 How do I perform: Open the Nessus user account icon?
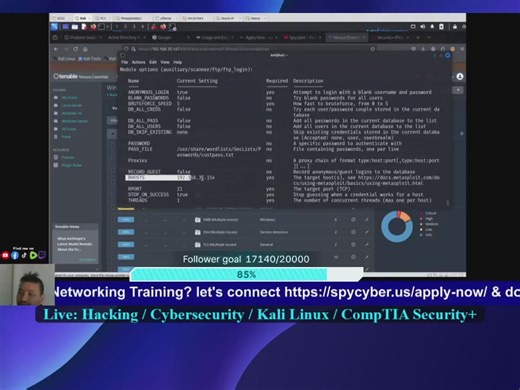pyautogui.click(x=460, y=76)
